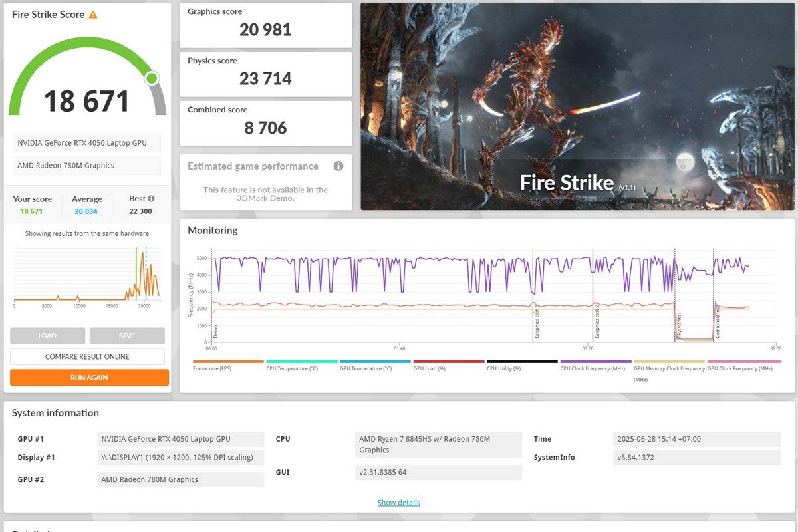This screenshot has width=798, height=532.
Task: Click the green dot on the score gauge
Action: 152,79
